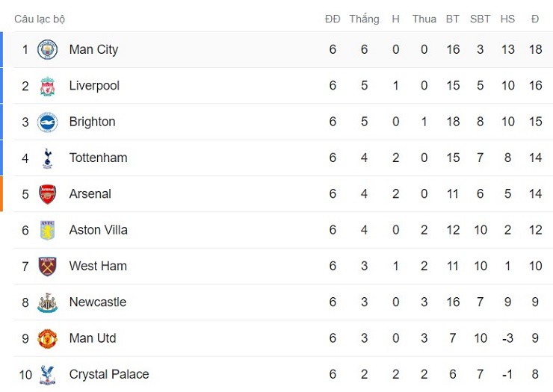553x392 pixels.
Task: Click the Tottenham club crest
Action: click(47, 158)
